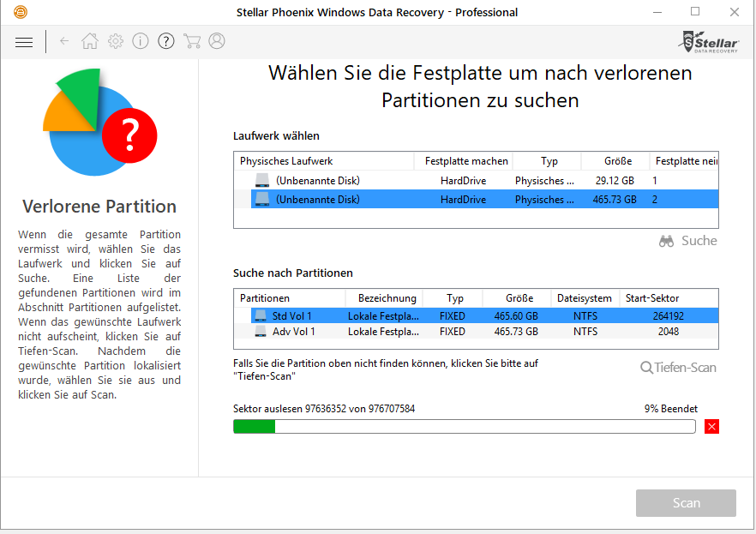The image size is (756, 534).
Task: Click the Laufwerk wählen heading
Action: point(276,136)
